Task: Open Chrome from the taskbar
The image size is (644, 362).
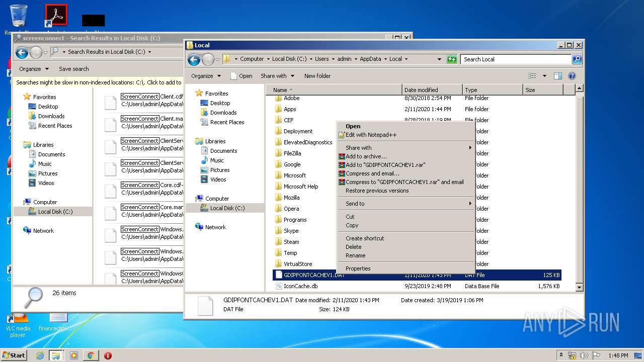Action: tap(91, 355)
